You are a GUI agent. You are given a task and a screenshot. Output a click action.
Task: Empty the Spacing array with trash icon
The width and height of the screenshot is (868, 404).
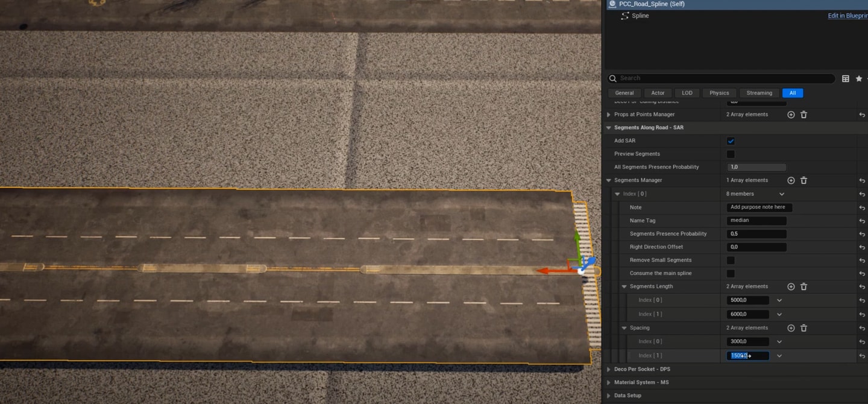click(x=804, y=328)
